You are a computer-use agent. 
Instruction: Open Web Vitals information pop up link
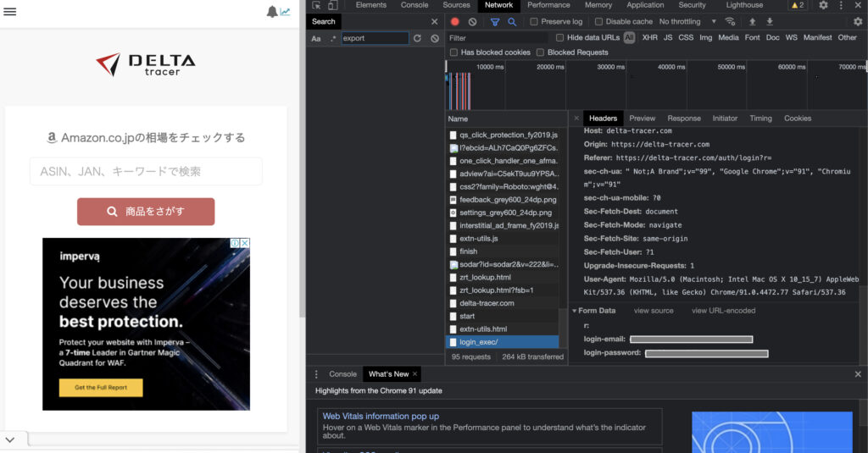381,417
